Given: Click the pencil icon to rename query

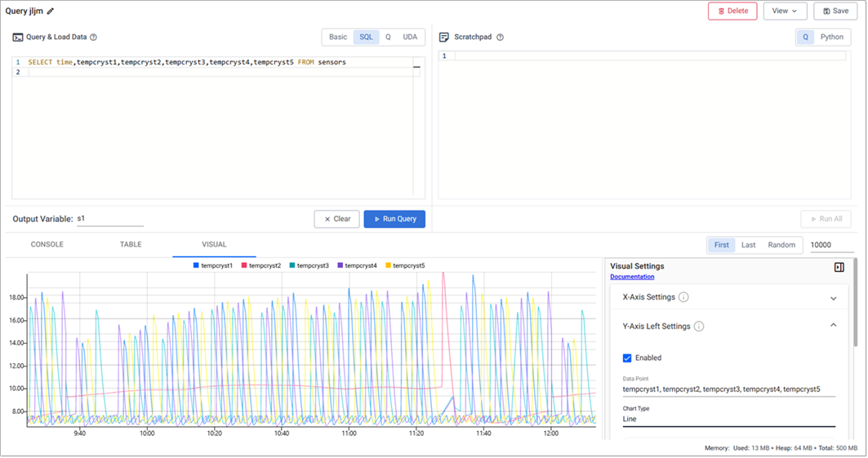Looking at the screenshot, I should (51, 11).
